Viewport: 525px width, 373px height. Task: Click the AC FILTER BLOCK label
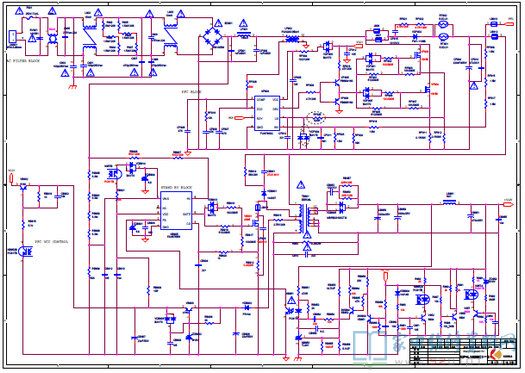(x=23, y=61)
